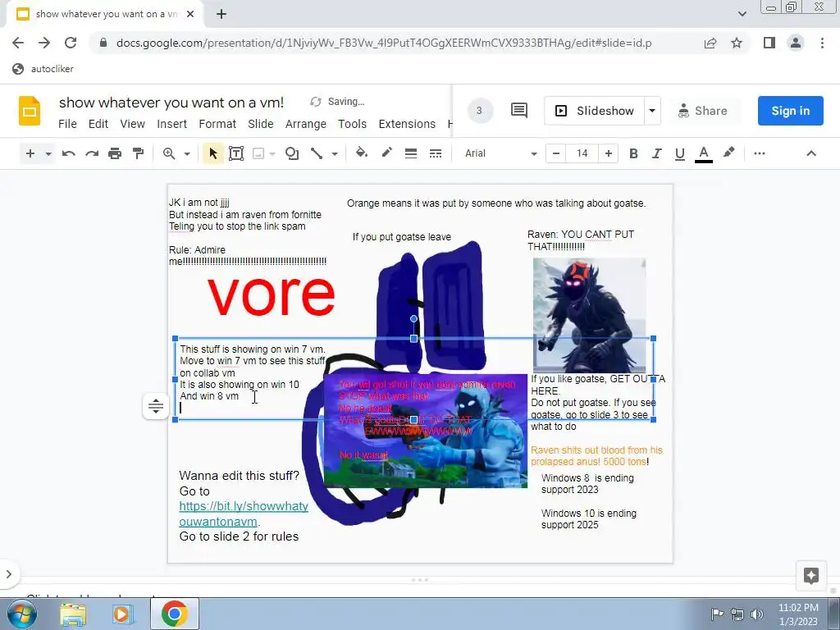Open the autocliker bookmark
The width and height of the screenshot is (840, 630).
pos(43,69)
